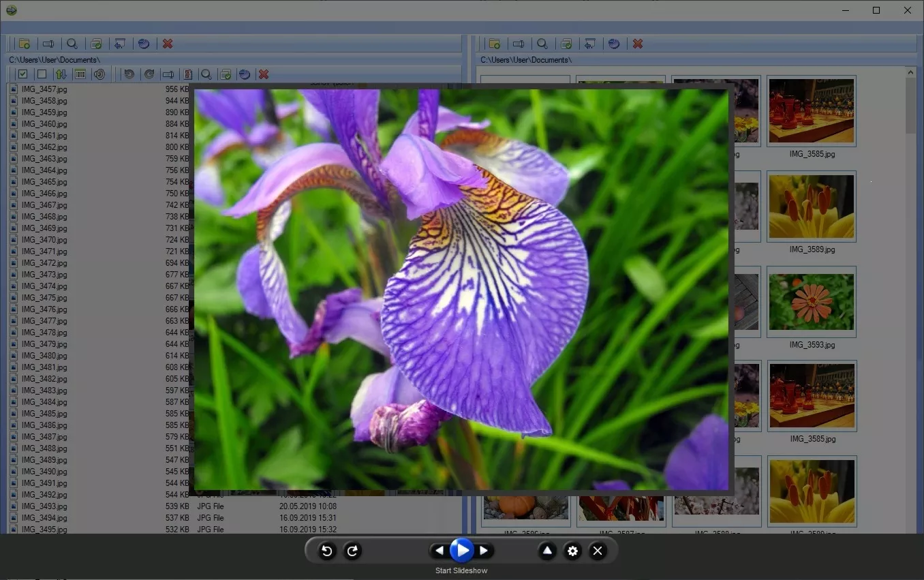Image resolution: width=924 pixels, height=580 pixels.
Task: Click the sort order arrows icon
Action: click(61, 74)
